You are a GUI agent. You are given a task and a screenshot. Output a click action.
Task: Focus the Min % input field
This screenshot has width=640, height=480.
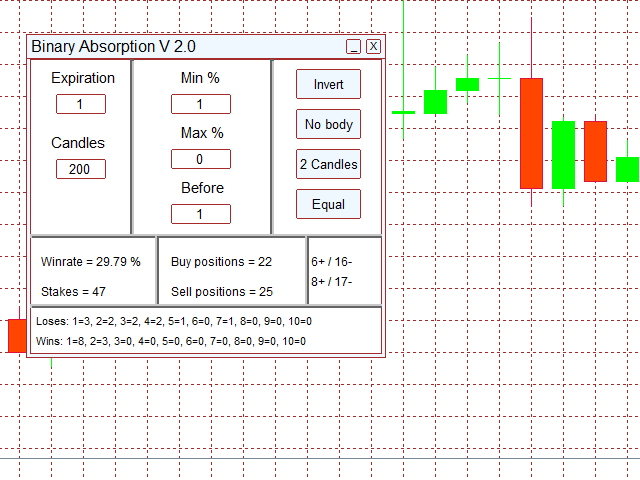[200, 104]
